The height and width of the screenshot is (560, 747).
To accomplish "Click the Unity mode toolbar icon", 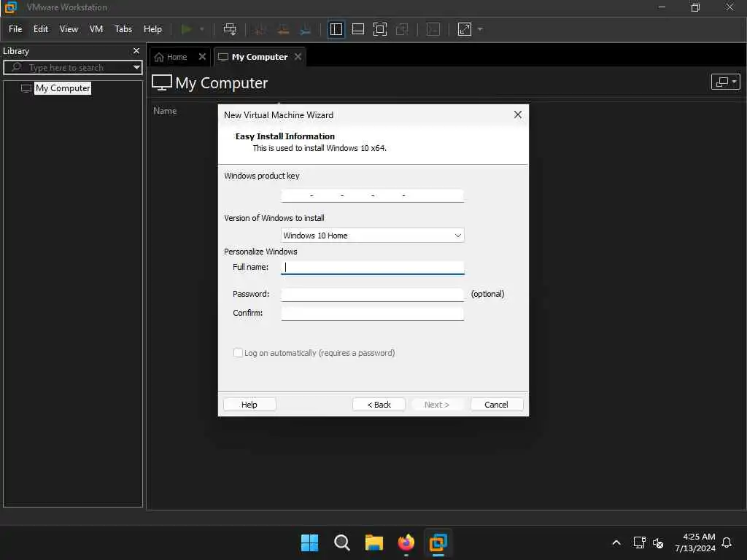I will 402,29.
